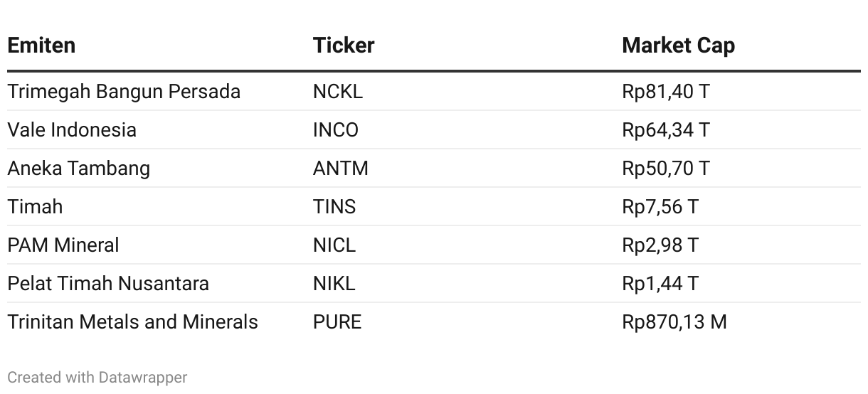The height and width of the screenshot is (394, 868).
Task: Click the Rp7,56 T value
Action: [660, 207]
